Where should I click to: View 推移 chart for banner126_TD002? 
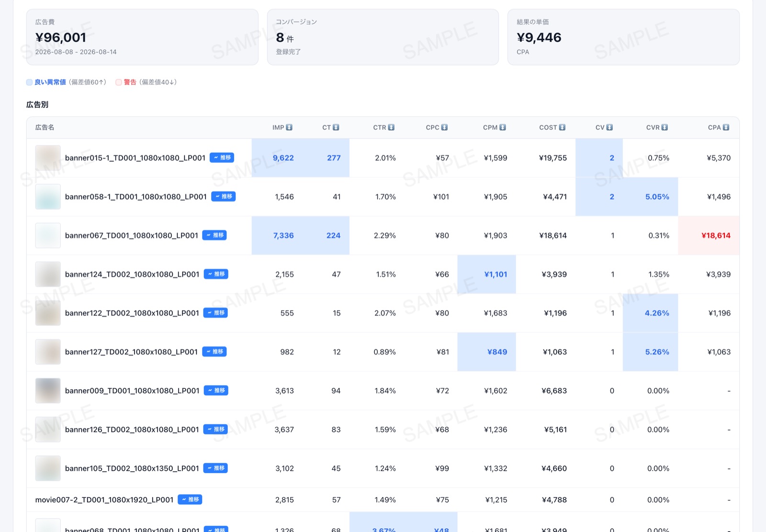[215, 429]
